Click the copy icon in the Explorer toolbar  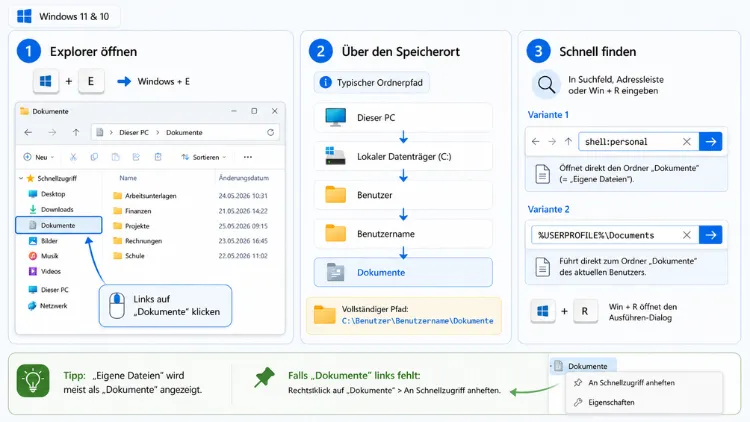(x=94, y=157)
